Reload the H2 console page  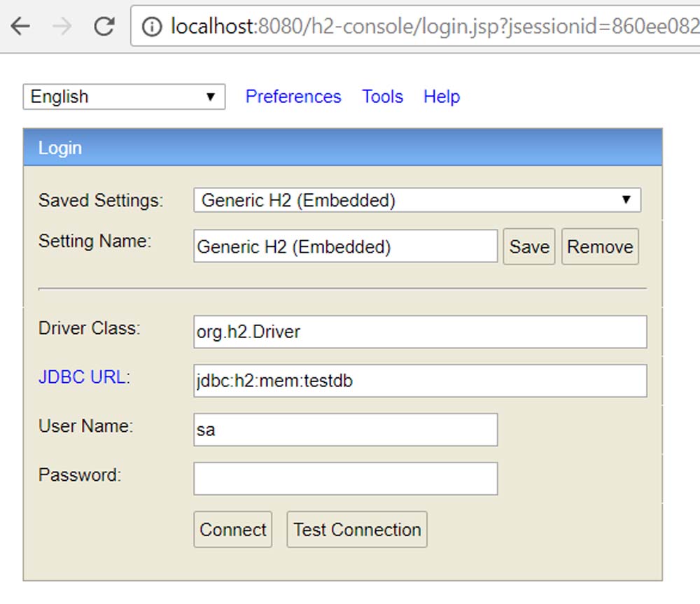click(x=104, y=27)
